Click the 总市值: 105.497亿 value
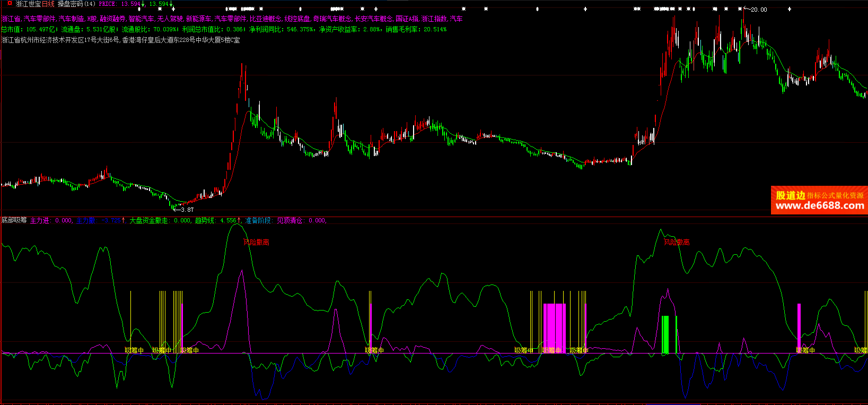The height and width of the screenshot is (405, 868). pyautogui.click(x=28, y=29)
